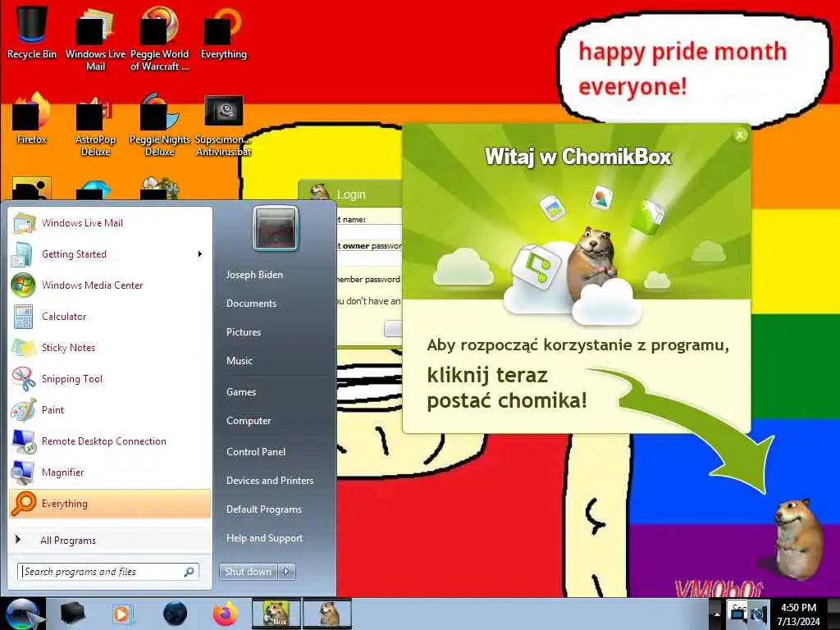
Task: Open the clock showing 4:50 PM
Action: coord(798,614)
